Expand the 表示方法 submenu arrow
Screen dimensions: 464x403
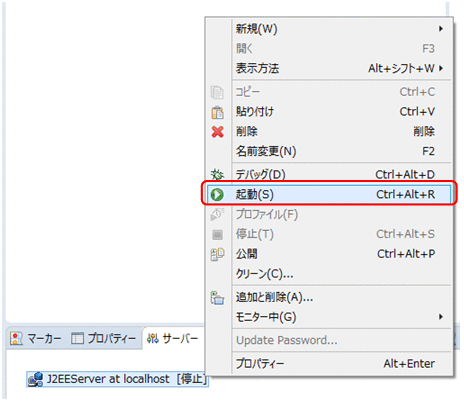coord(441,68)
